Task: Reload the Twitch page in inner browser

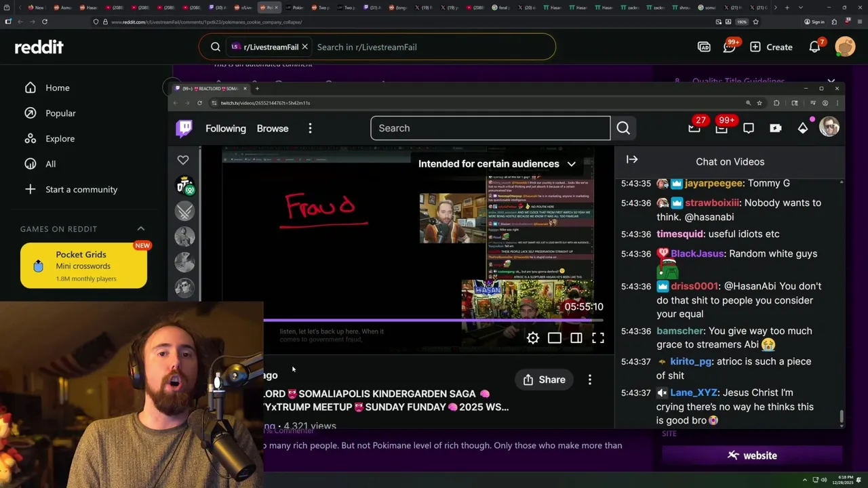Action: click(x=199, y=103)
